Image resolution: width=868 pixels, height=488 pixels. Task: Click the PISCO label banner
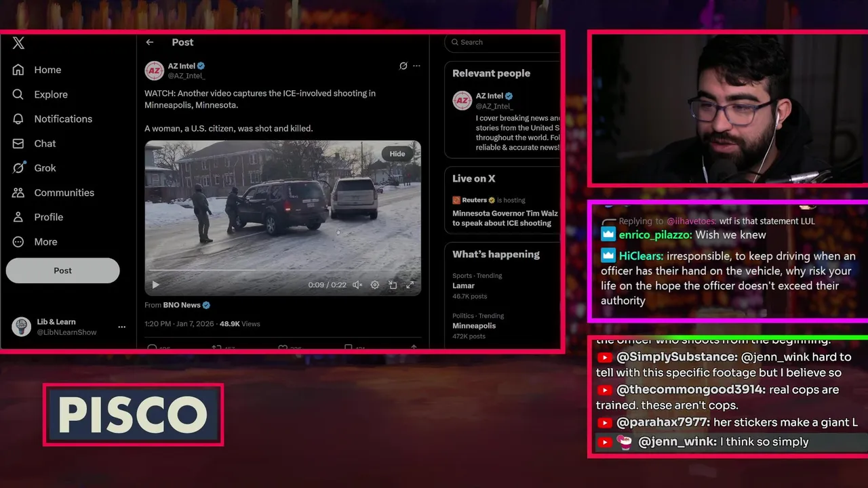click(133, 415)
